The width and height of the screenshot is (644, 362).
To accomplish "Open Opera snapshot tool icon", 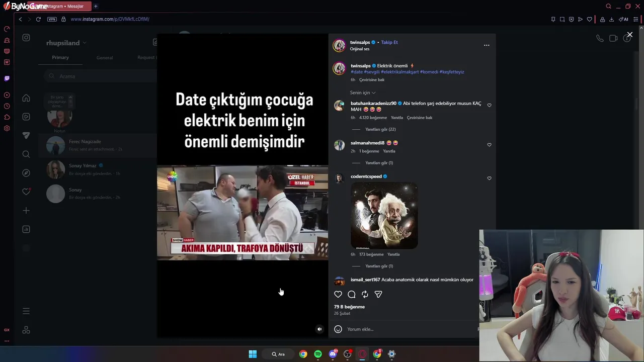I will point(562,19).
